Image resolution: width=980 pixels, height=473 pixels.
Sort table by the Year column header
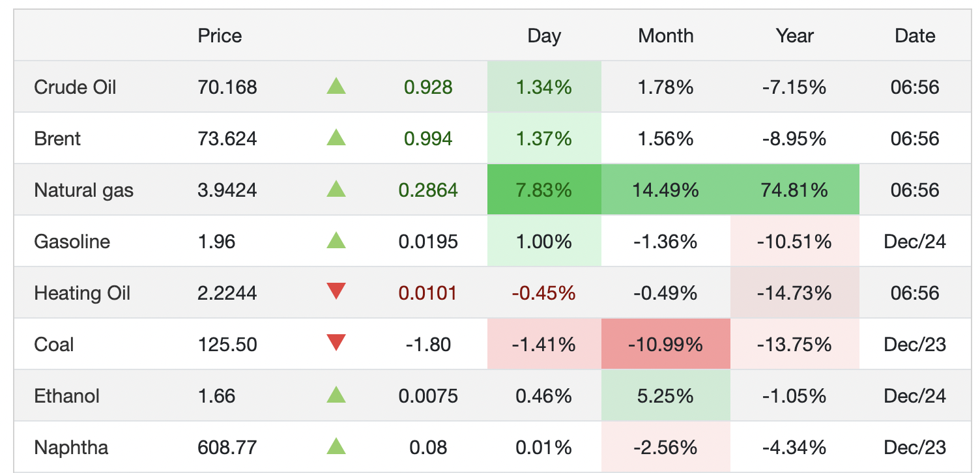[x=795, y=35]
